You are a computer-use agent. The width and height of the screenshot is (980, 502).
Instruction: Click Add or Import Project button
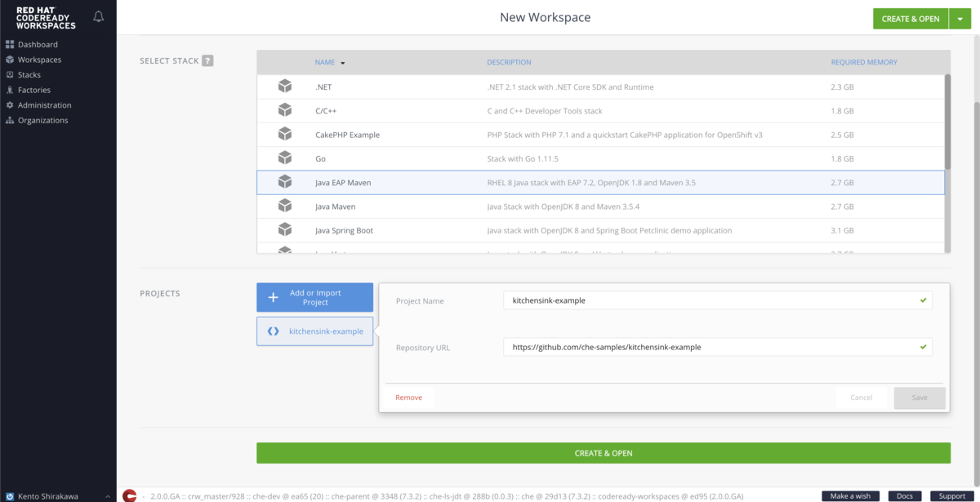(x=314, y=297)
